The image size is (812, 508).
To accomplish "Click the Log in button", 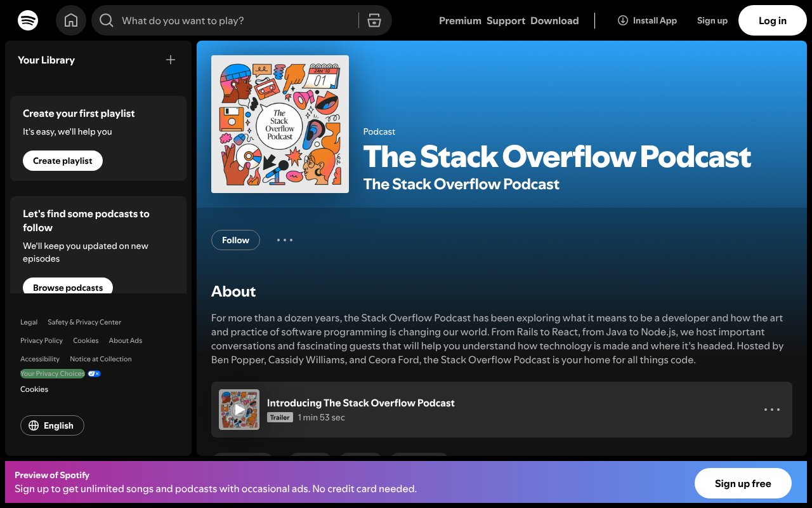I will point(772,20).
